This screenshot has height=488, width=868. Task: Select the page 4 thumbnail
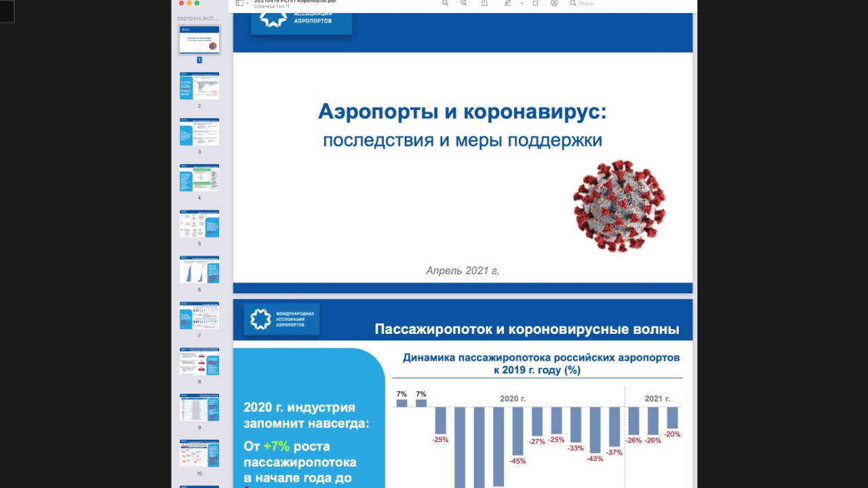pos(199,178)
